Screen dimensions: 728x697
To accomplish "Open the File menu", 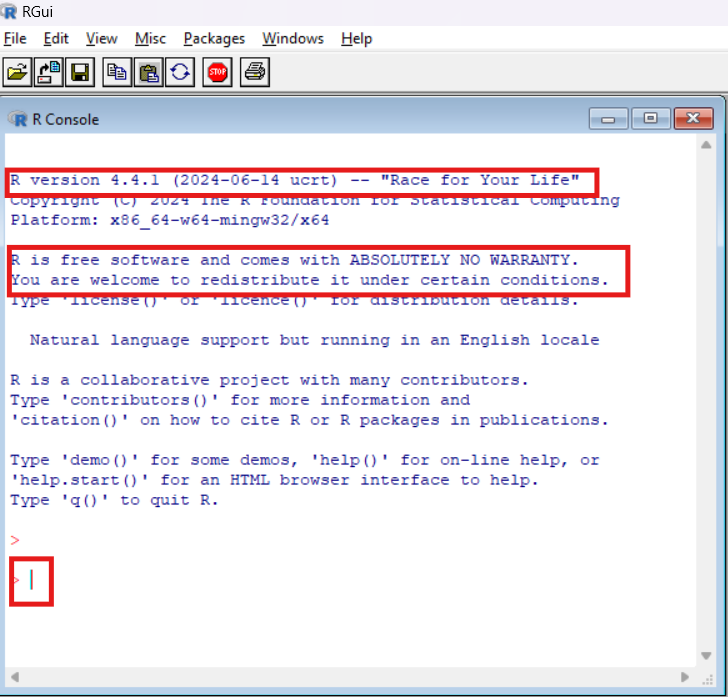I will point(15,38).
